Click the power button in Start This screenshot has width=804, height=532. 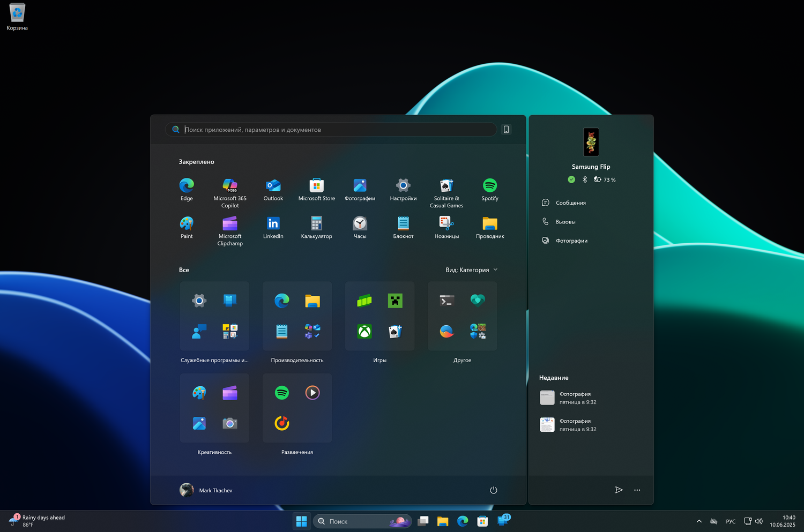pos(494,490)
